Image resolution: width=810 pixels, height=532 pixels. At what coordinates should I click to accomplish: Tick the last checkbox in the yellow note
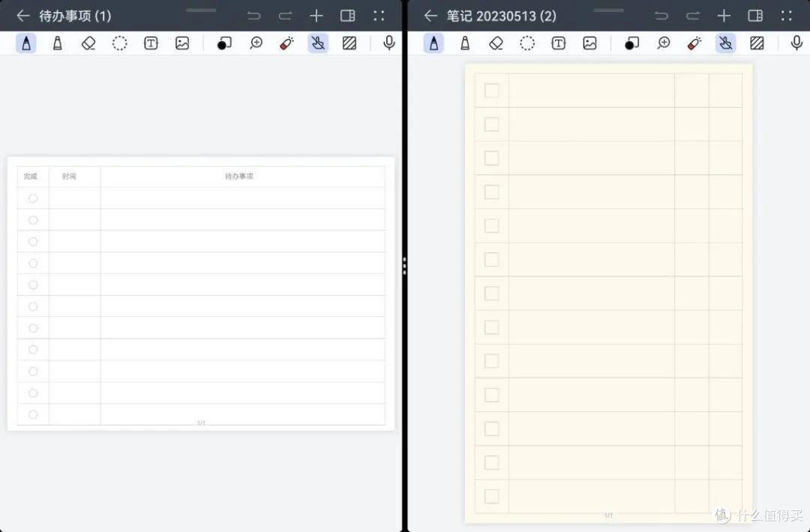pos(492,496)
